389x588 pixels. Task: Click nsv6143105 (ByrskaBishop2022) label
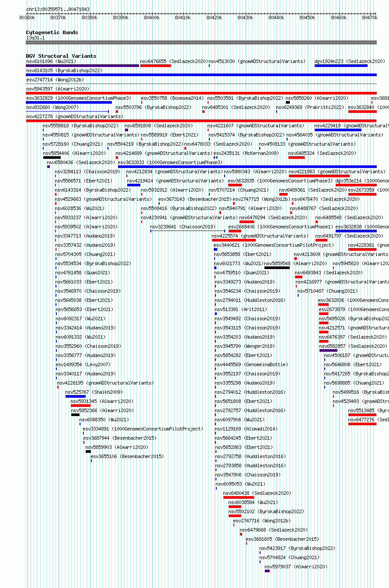pos(64,70)
